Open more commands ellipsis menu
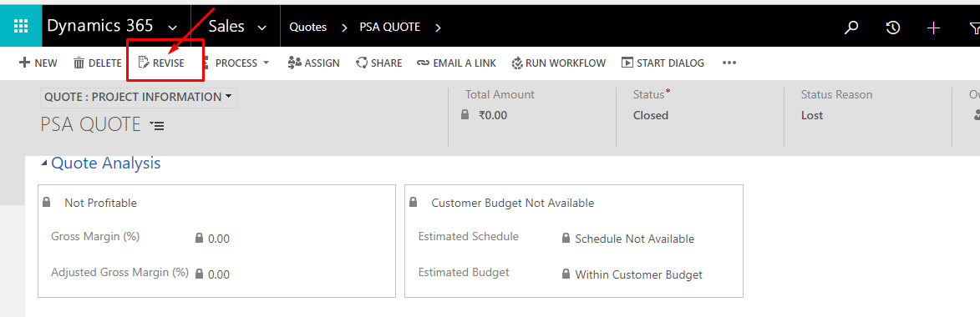Viewport: 980px width, 317px height. [729, 63]
